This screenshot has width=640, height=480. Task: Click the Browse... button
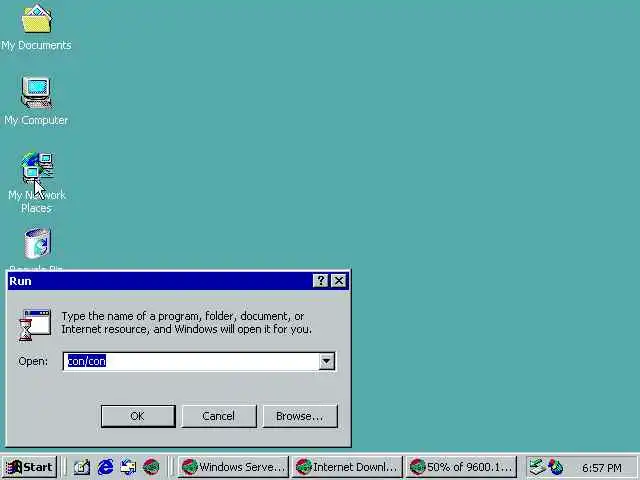(x=300, y=416)
